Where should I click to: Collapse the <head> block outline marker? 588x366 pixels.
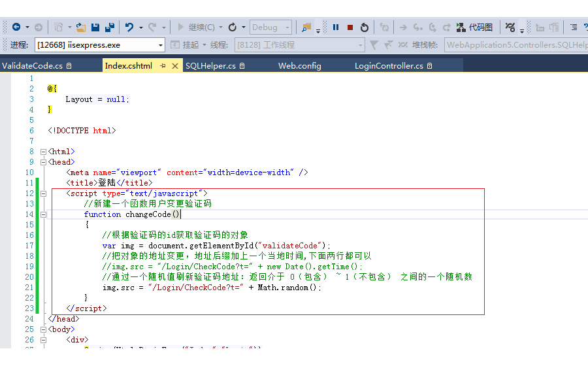pos(43,162)
